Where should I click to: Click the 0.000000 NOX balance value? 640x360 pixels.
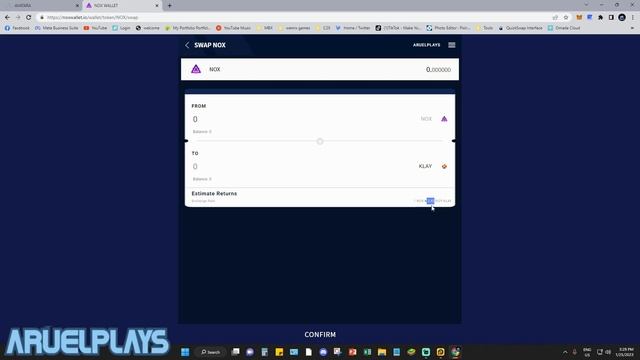point(438,69)
